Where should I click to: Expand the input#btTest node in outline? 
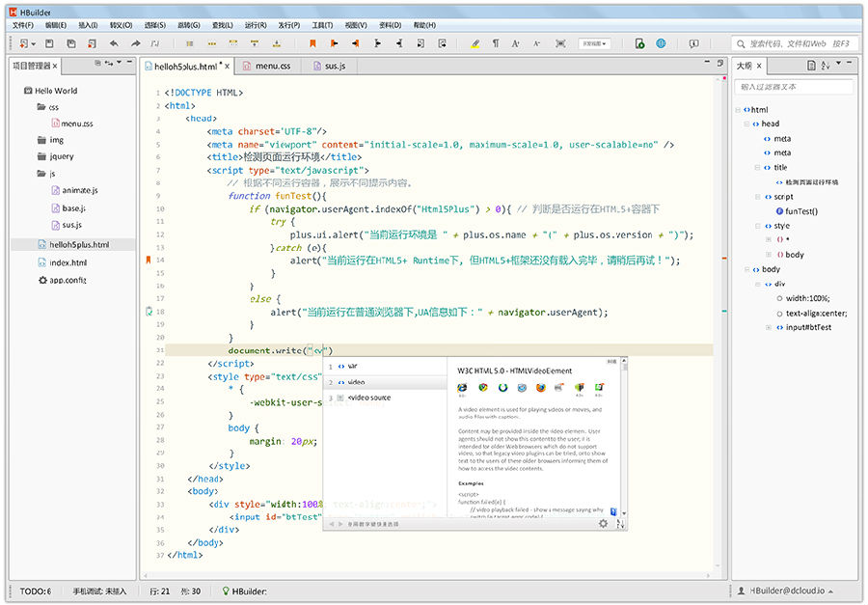tap(769, 327)
